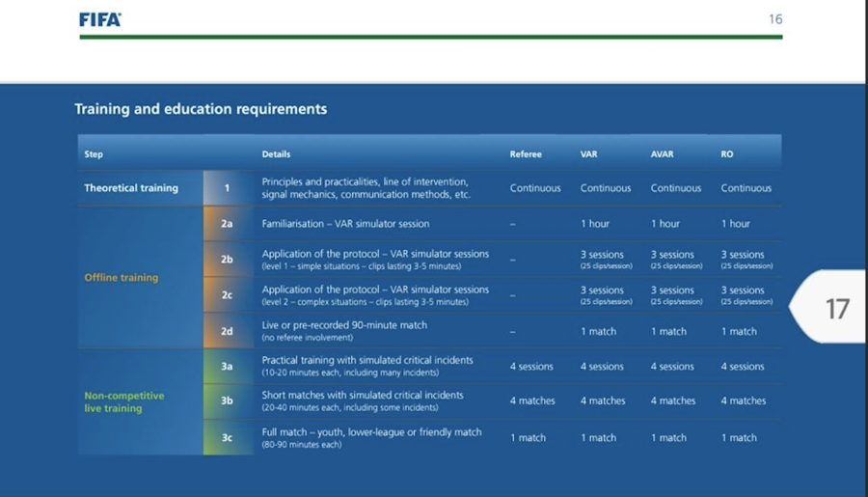The image size is (868, 497).
Task: Click the Referee dash in row 2a
Action: pos(513,224)
